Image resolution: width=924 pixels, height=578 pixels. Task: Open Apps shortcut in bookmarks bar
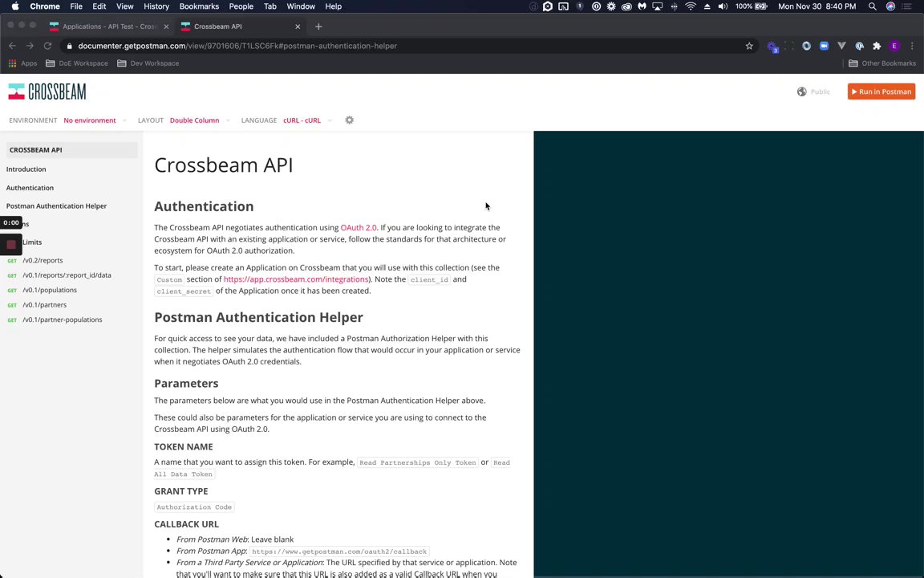(x=22, y=63)
